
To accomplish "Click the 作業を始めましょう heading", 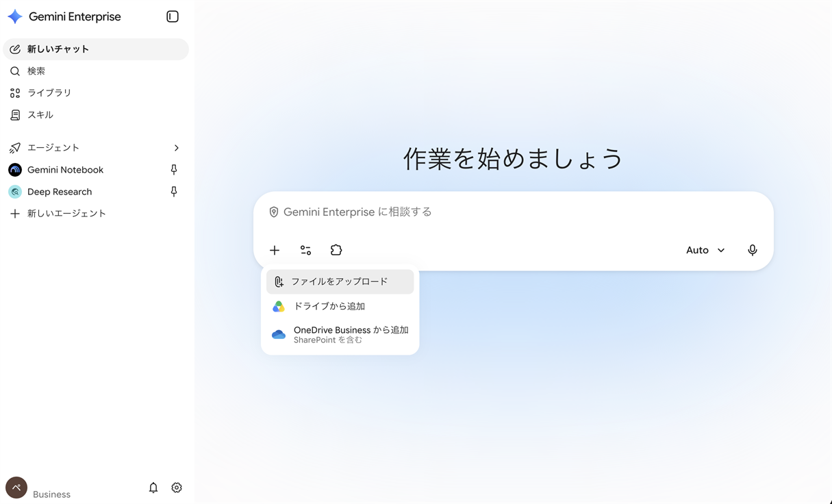I will (514, 159).
